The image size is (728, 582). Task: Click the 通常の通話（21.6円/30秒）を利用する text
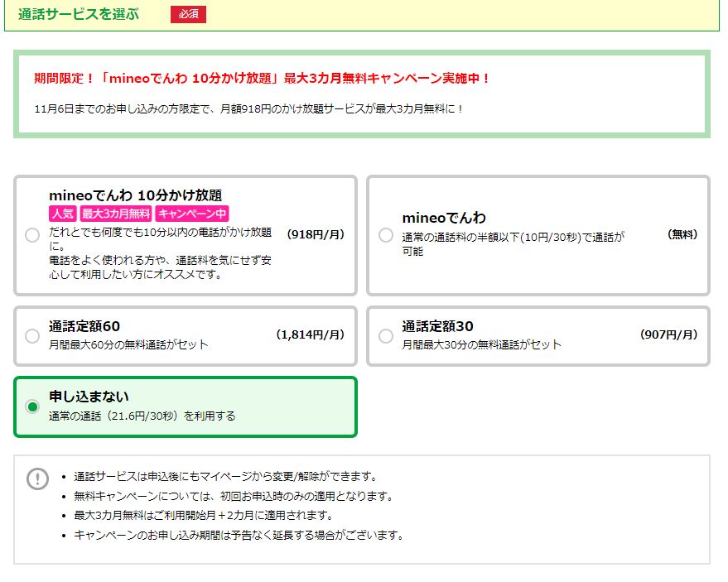pos(142,416)
